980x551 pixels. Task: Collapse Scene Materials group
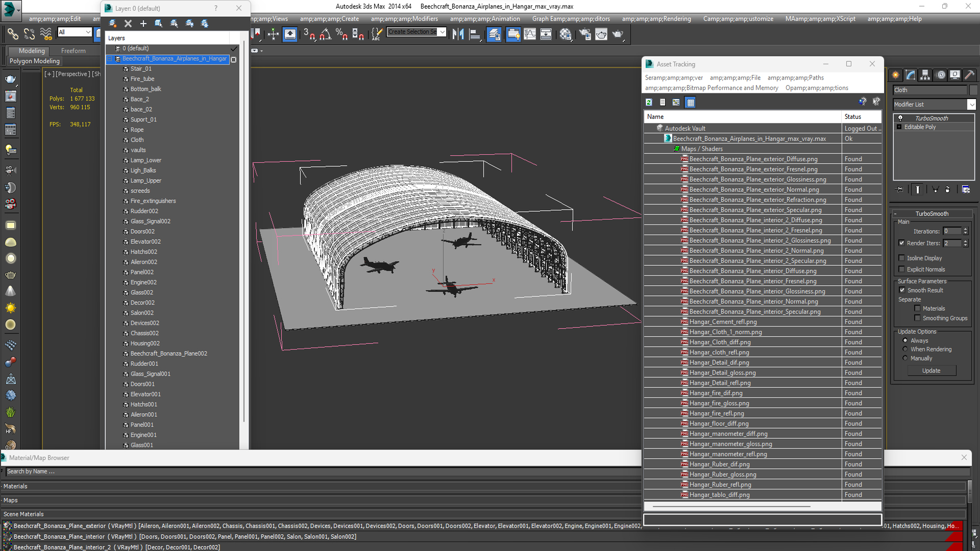23,514
